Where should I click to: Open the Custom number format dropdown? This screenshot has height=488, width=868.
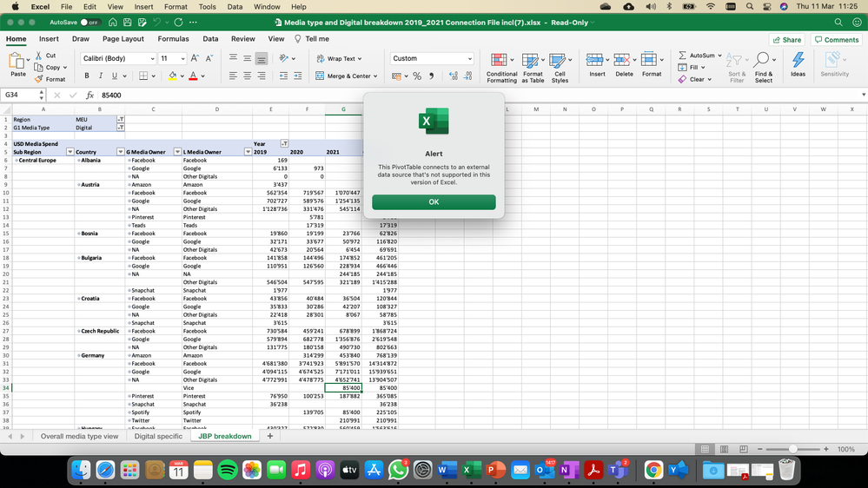[x=469, y=58]
